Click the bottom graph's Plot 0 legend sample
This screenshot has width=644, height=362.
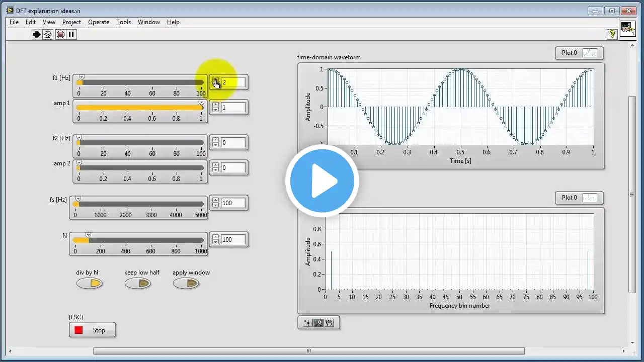(x=590, y=198)
